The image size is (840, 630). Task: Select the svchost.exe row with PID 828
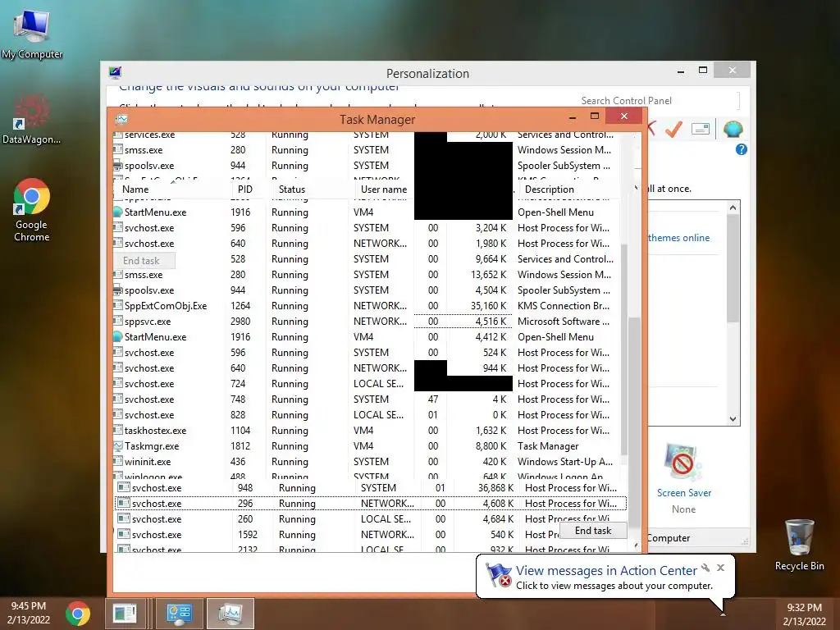coord(367,414)
